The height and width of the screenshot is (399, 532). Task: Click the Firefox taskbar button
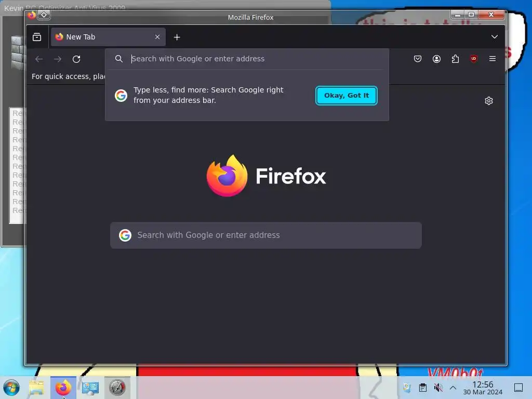click(63, 388)
